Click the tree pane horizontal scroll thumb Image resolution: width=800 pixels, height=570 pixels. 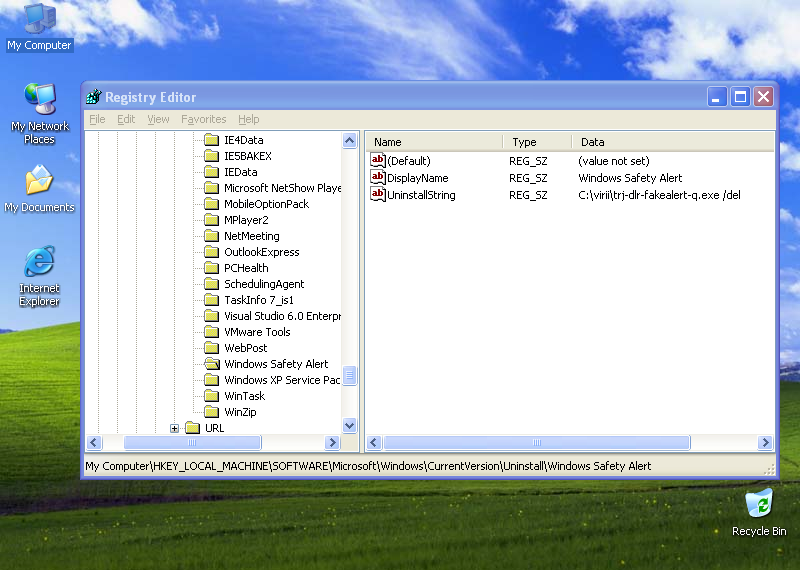click(192, 442)
